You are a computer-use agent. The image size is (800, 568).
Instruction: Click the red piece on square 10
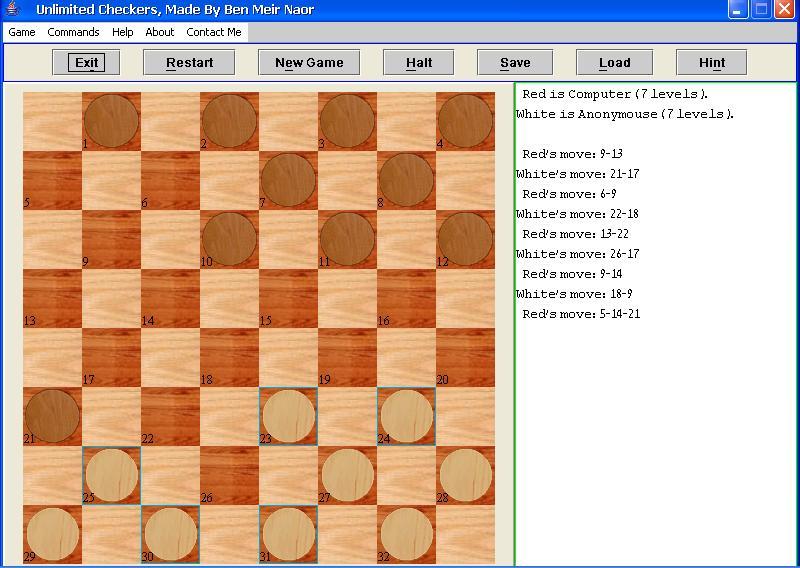(x=230, y=239)
